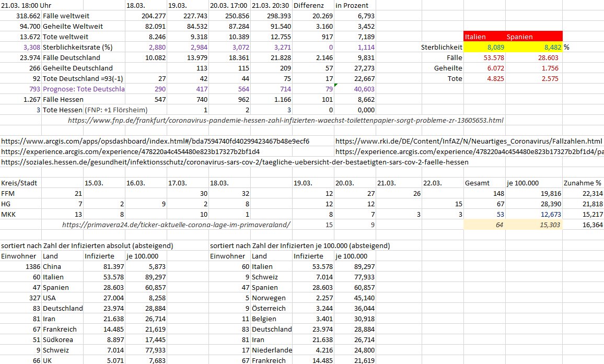Select the red Italien header cell
Viewport: 604px width, 364px height.
484,37
